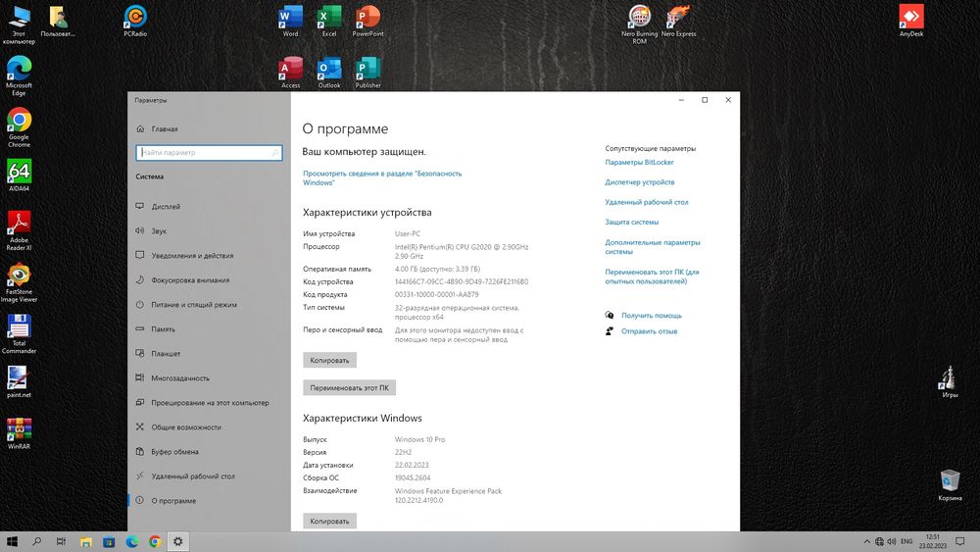This screenshot has width=980, height=552.
Task: Open Microsoft Store from the taskbar
Action: pyautogui.click(x=109, y=541)
